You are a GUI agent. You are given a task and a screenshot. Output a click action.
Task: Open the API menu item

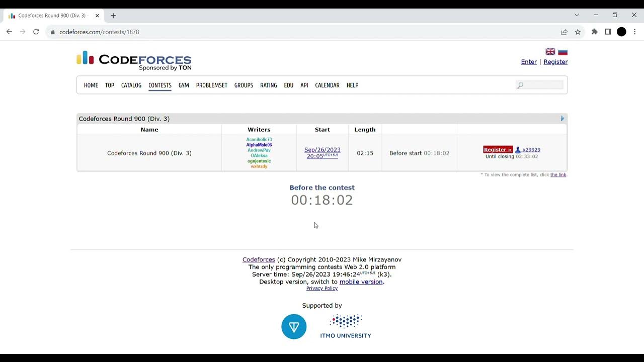304,85
